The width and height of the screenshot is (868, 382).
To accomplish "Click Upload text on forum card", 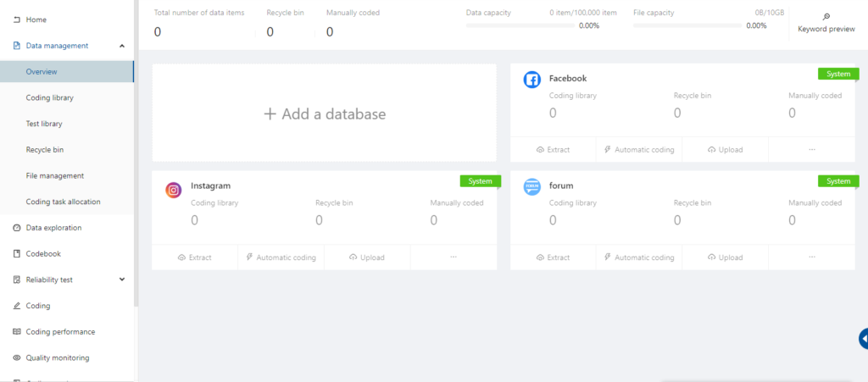I will click(731, 257).
